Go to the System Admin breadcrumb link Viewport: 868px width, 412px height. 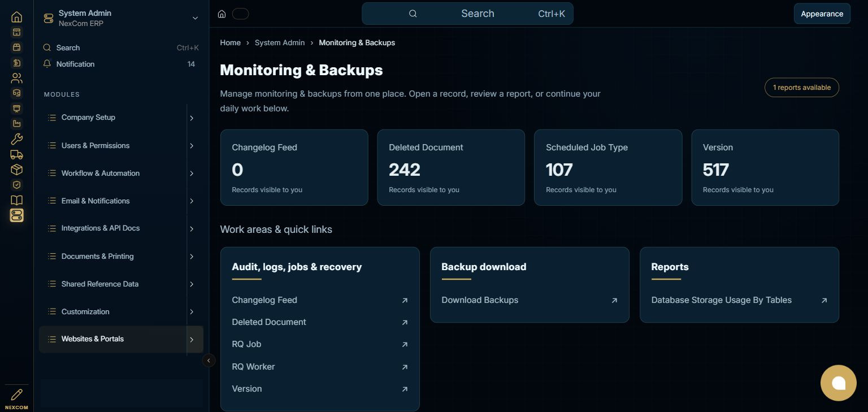pos(280,42)
